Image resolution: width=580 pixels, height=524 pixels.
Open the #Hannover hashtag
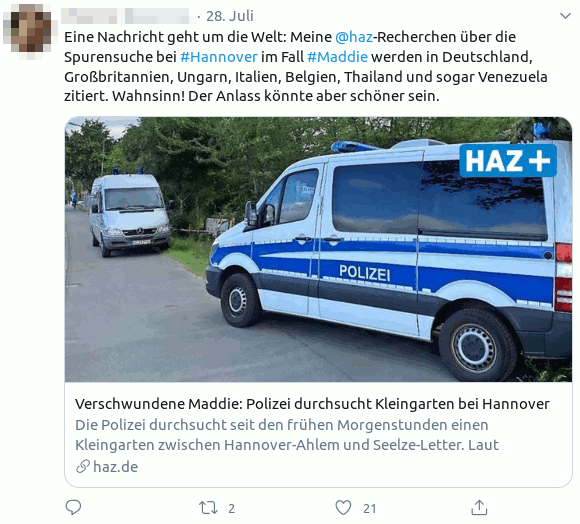pos(219,57)
